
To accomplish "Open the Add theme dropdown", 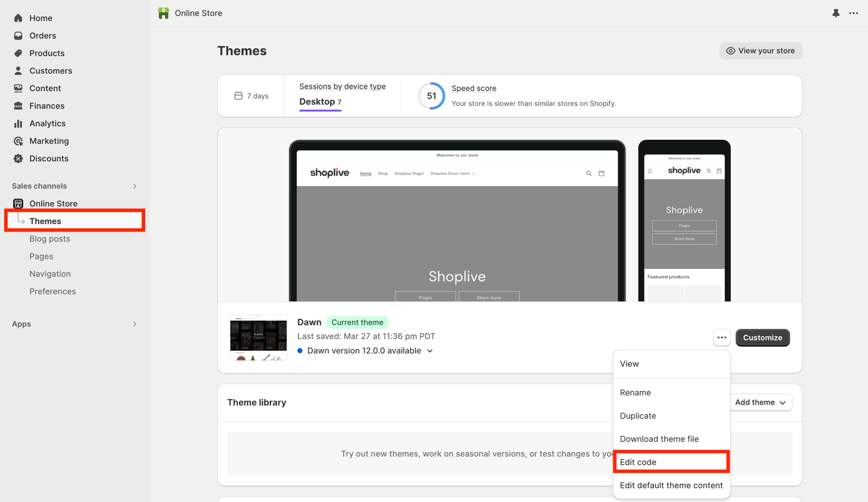I will click(x=760, y=403).
